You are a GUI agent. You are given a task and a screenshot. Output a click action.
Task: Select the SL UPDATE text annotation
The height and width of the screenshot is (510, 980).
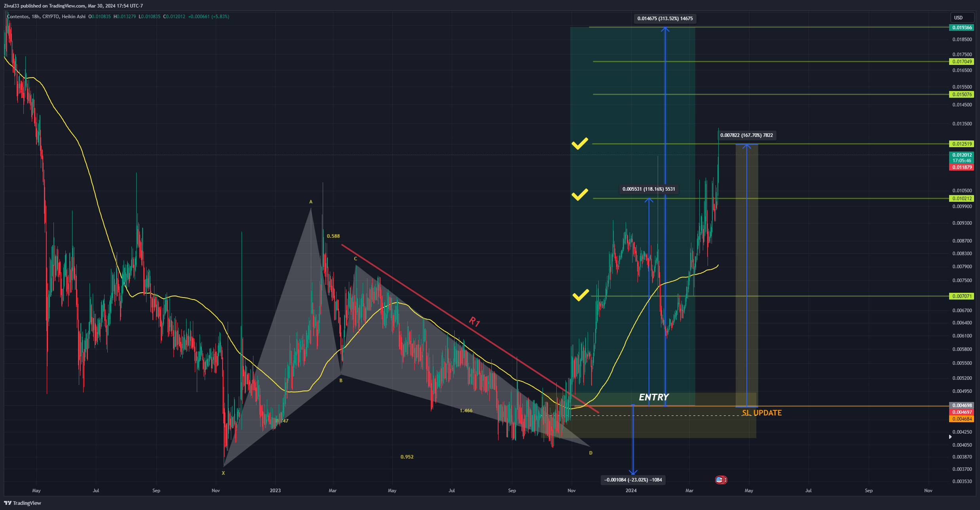coord(762,413)
